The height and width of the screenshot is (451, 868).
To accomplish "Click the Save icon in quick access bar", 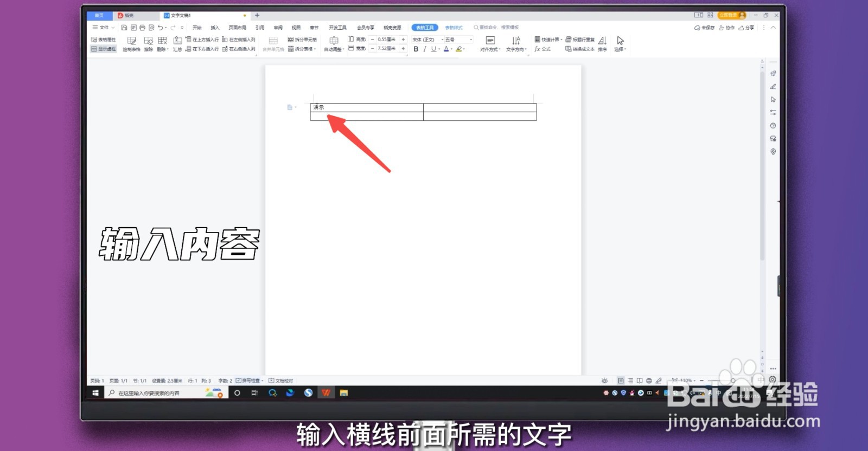I will pos(124,28).
